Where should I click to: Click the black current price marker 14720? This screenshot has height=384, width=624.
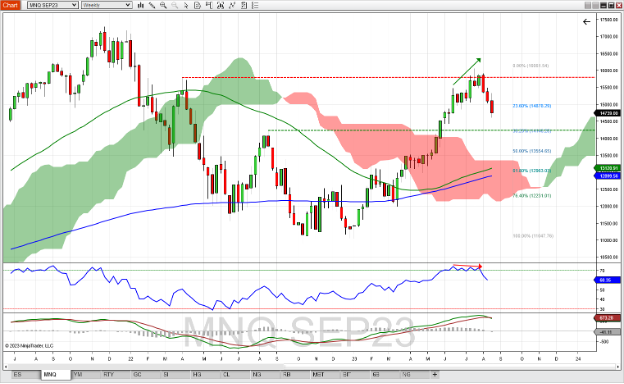click(x=608, y=113)
